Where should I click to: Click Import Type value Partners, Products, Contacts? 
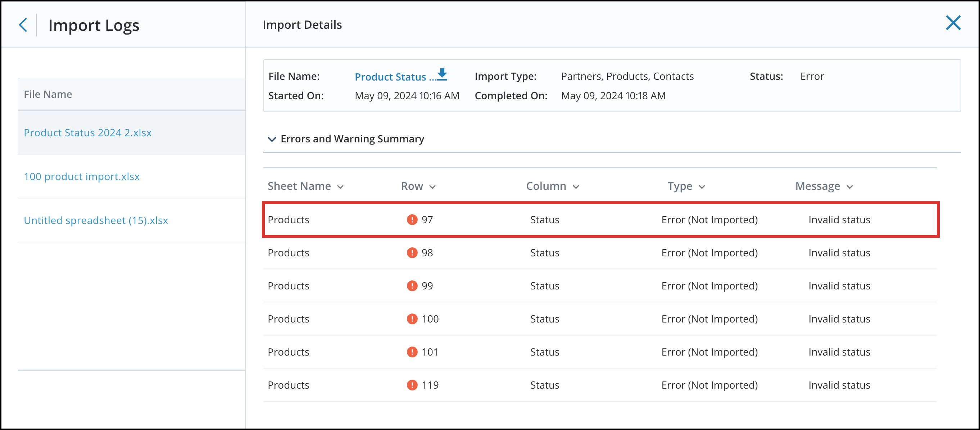coord(627,76)
